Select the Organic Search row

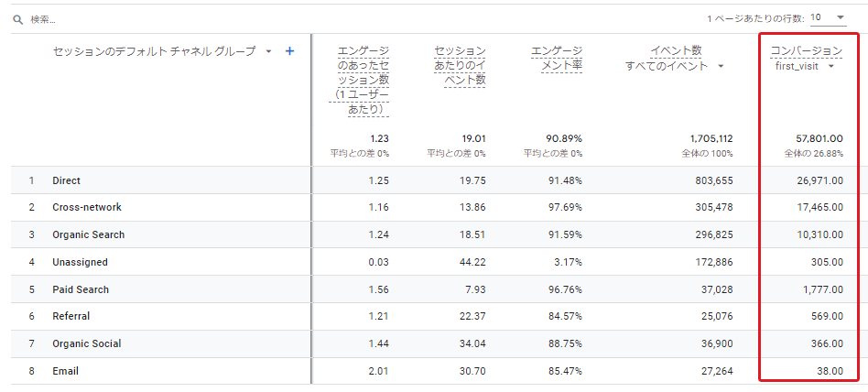pyautogui.click(x=433, y=234)
